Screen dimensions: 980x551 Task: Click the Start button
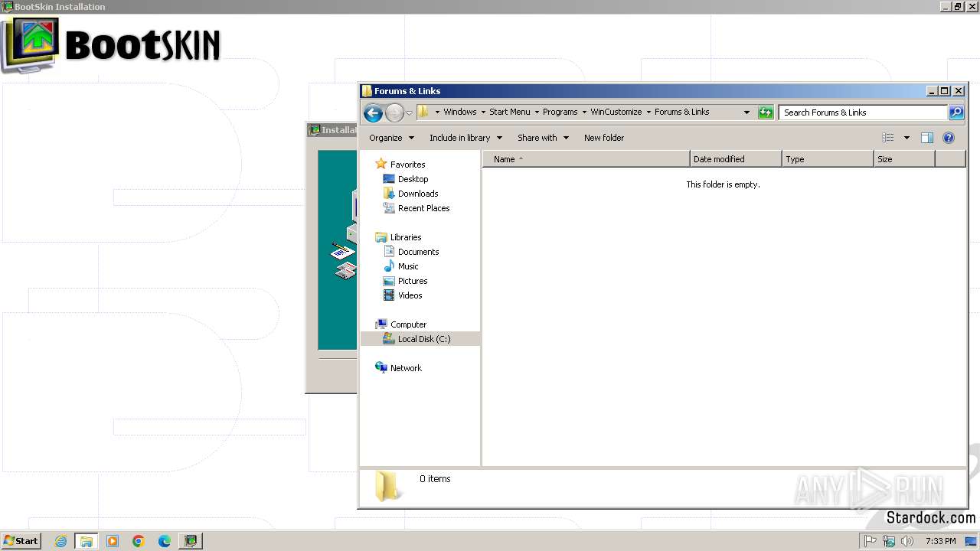coord(21,541)
